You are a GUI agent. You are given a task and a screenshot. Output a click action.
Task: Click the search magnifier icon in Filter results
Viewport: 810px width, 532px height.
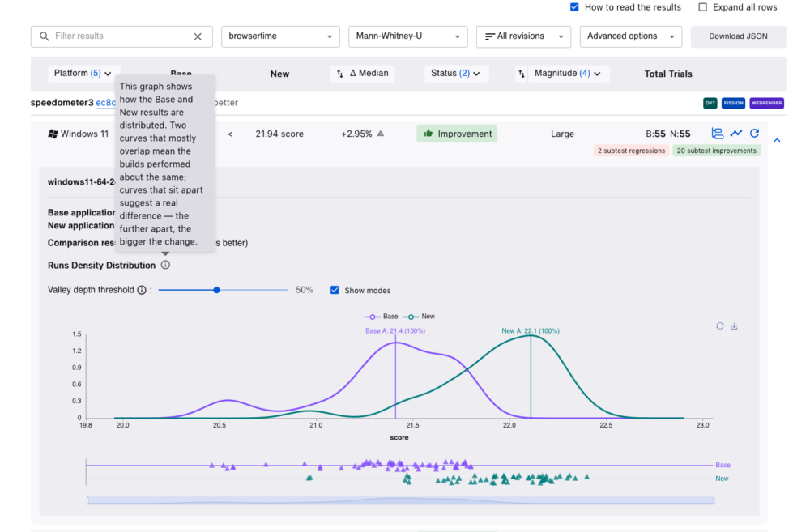point(45,36)
